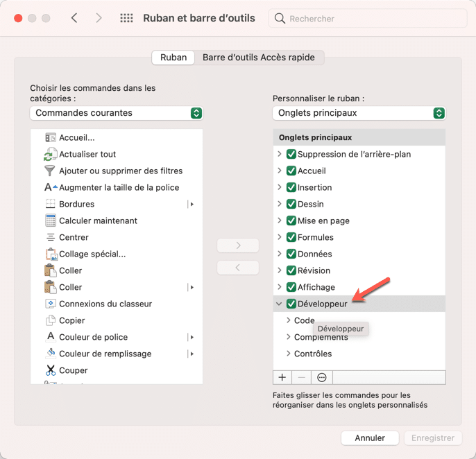Expand the Données chevron
Viewport: 476px width, 459px height.
(x=280, y=254)
